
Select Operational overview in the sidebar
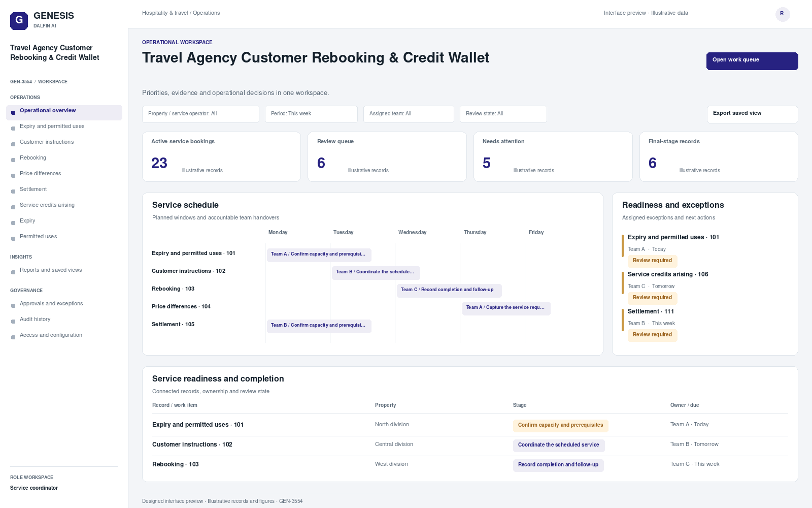tap(64, 112)
